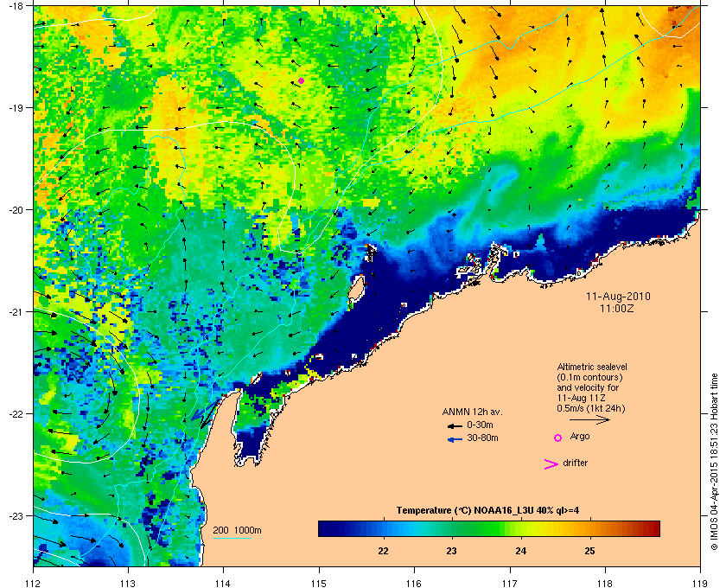Image resolution: width=726 pixels, height=588 pixels.
Task: Click the longitude axis label '118'
Action: 605,583
